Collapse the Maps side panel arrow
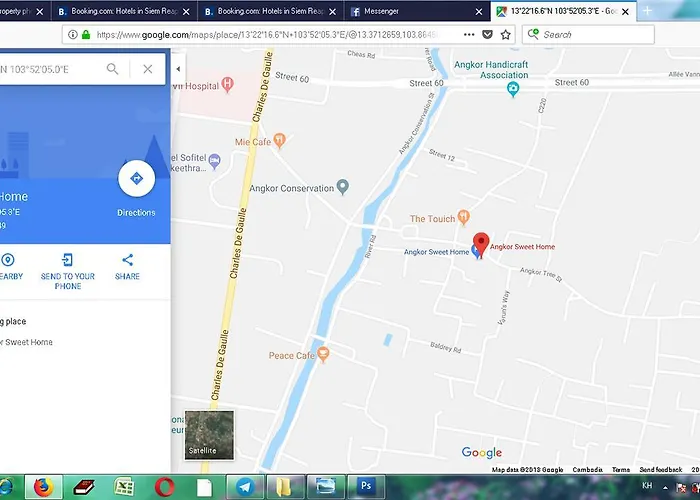 pos(178,69)
